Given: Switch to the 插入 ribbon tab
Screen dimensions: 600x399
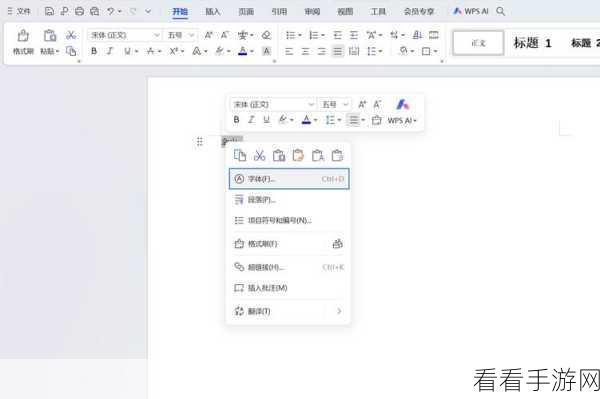Looking at the screenshot, I should (x=213, y=12).
